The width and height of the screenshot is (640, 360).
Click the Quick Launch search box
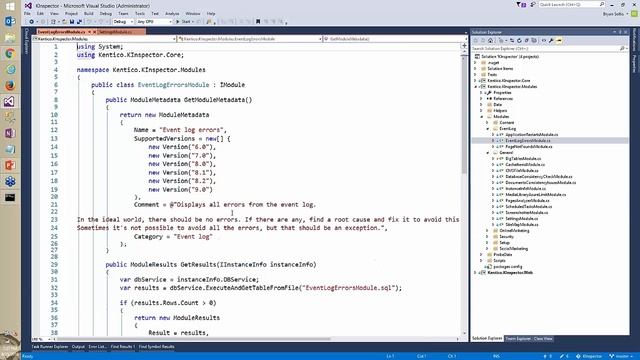click(x=571, y=4)
